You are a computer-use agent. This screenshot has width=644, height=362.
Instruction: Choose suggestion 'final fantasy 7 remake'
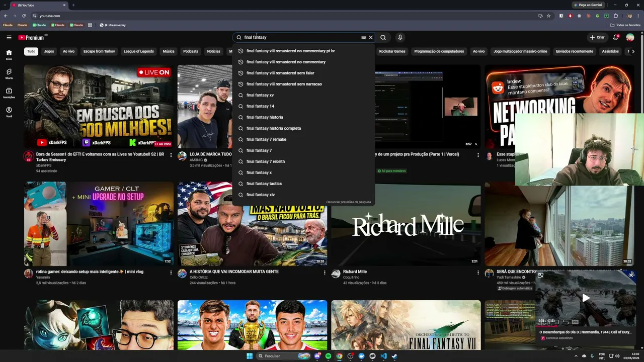(303, 139)
